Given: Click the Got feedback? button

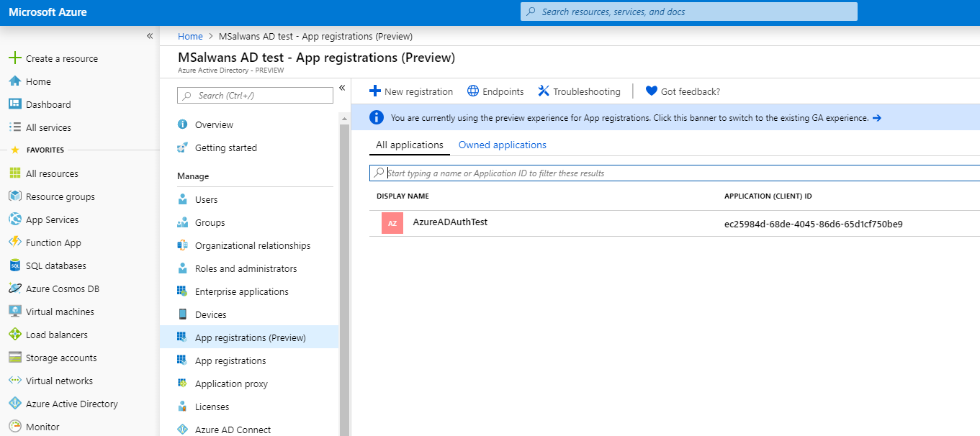Looking at the screenshot, I should (683, 91).
